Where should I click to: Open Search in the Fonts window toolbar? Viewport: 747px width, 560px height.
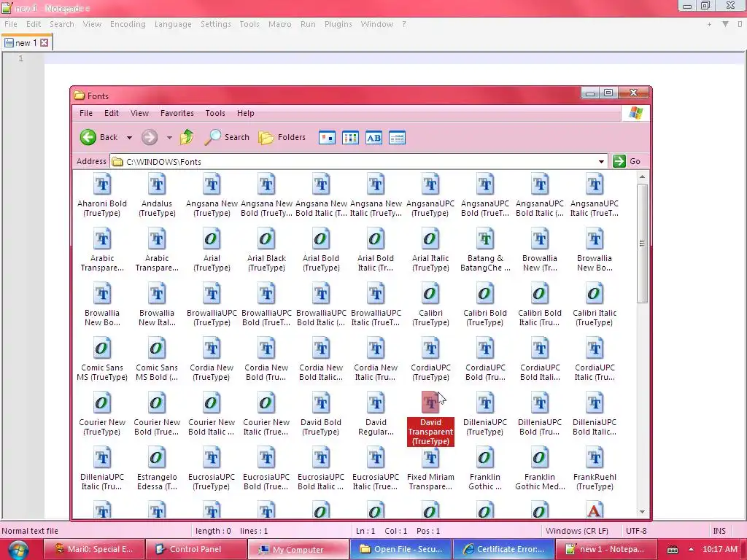coord(227,137)
